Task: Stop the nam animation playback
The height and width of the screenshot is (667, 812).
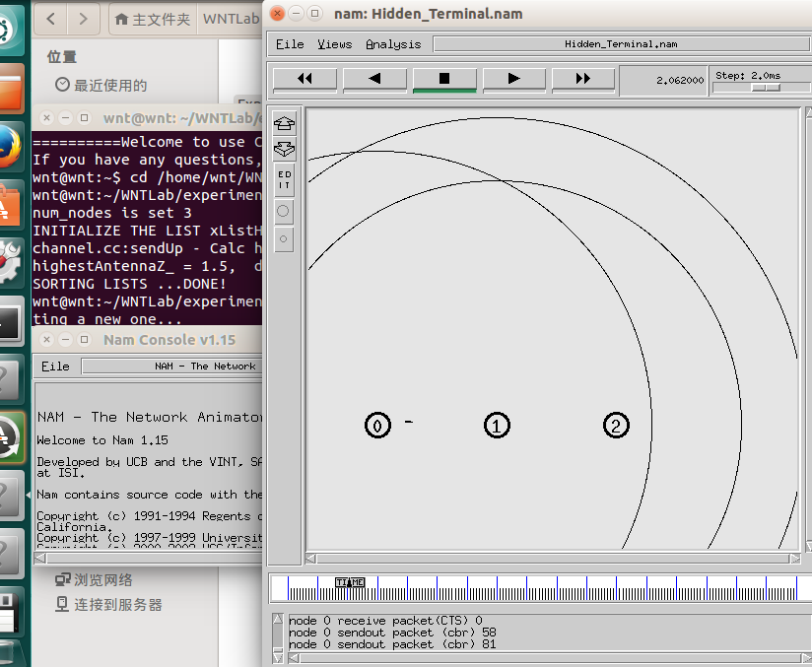Action: (x=444, y=79)
